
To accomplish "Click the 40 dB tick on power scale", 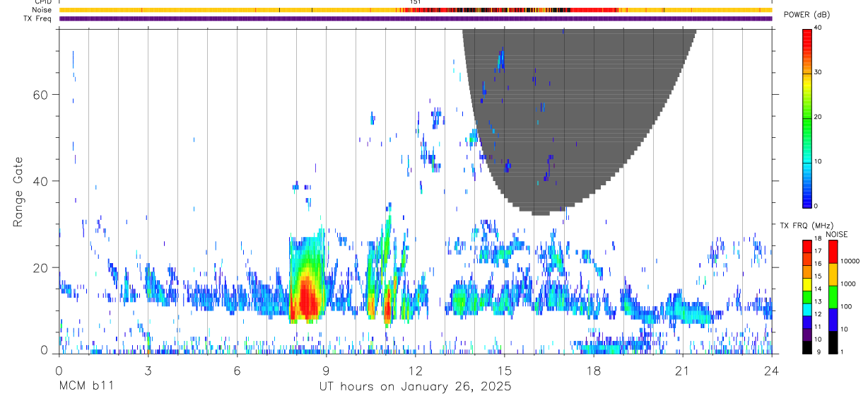I will (x=819, y=28).
